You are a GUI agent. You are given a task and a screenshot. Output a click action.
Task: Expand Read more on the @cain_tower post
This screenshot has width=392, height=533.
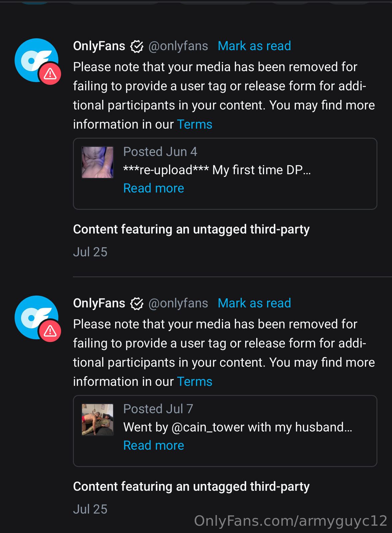(x=154, y=445)
